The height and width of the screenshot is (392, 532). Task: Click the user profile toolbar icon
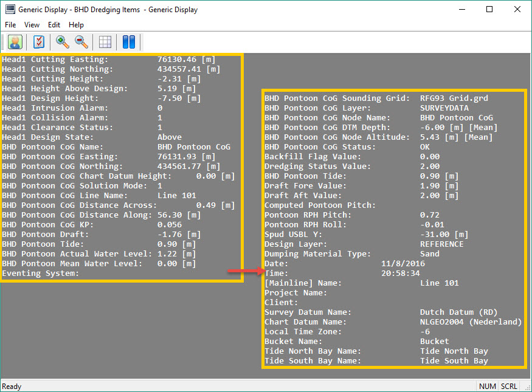pyautogui.click(x=15, y=42)
